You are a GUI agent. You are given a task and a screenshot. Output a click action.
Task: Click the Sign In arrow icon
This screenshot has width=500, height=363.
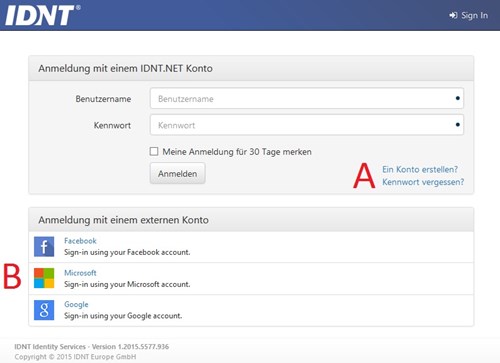[453, 15]
